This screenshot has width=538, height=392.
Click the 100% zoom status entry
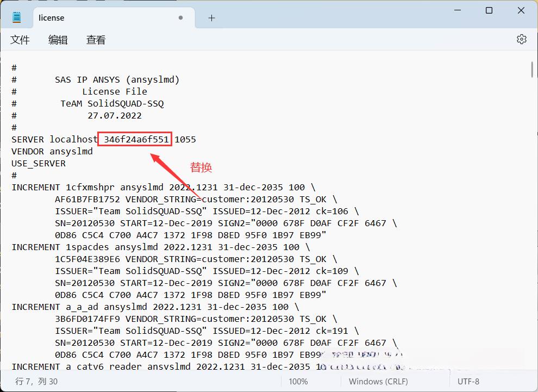[298, 381]
